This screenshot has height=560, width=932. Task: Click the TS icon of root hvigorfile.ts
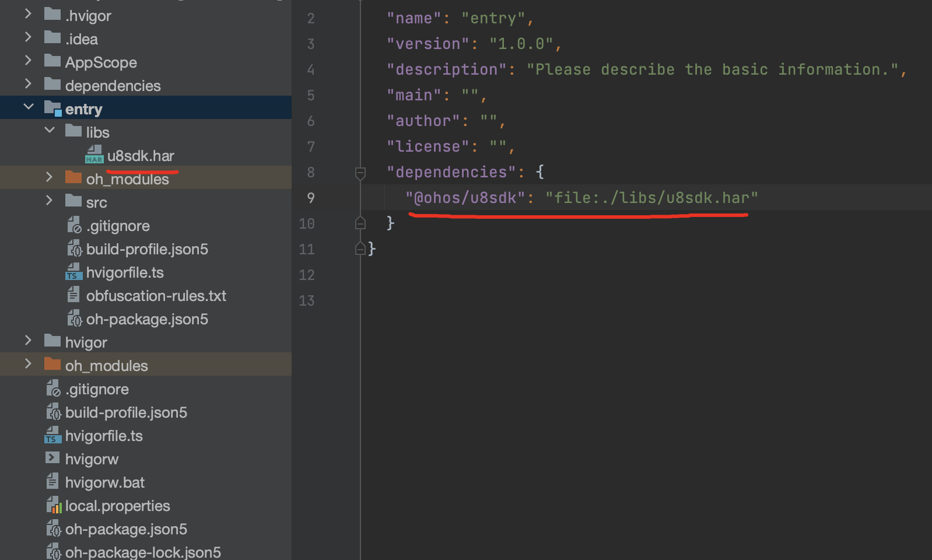pos(52,435)
